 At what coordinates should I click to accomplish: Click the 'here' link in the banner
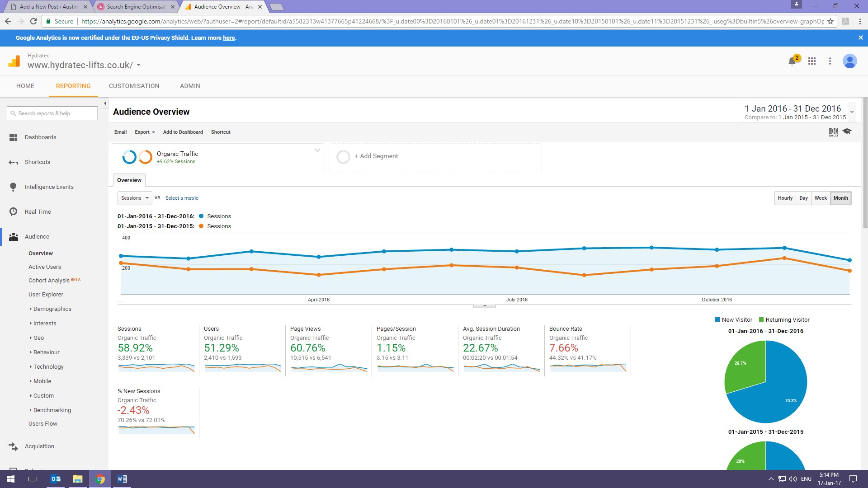229,38
